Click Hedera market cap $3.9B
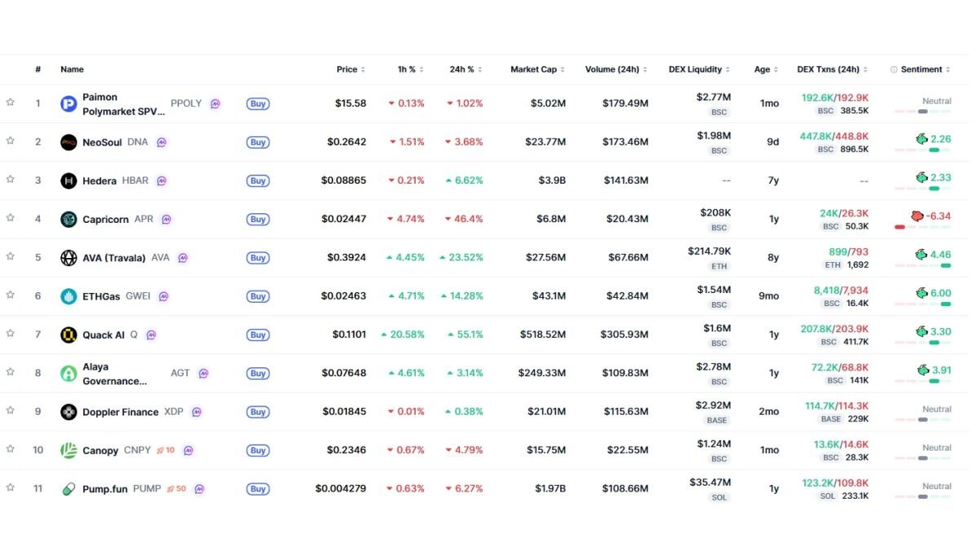This screenshot has height=551, width=980. 550,180
